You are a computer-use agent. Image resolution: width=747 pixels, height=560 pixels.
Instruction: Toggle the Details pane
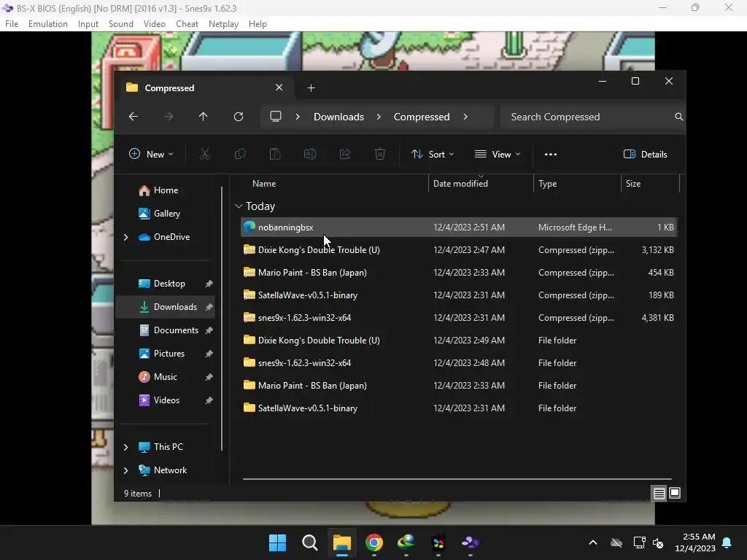pos(645,155)
